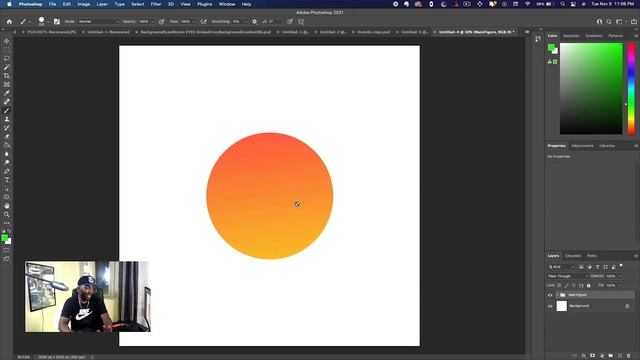Hide the Background layer

[x=550, y=306]
